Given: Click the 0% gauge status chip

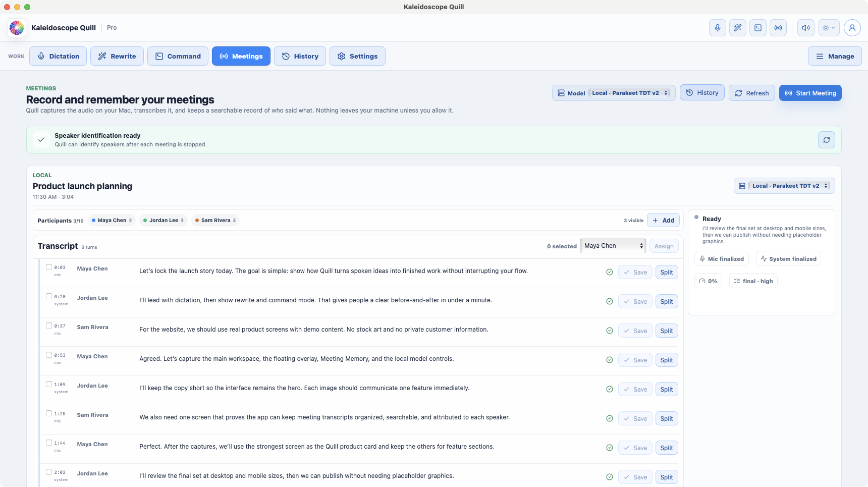Looking at the screenshot, I should point(709,281).
